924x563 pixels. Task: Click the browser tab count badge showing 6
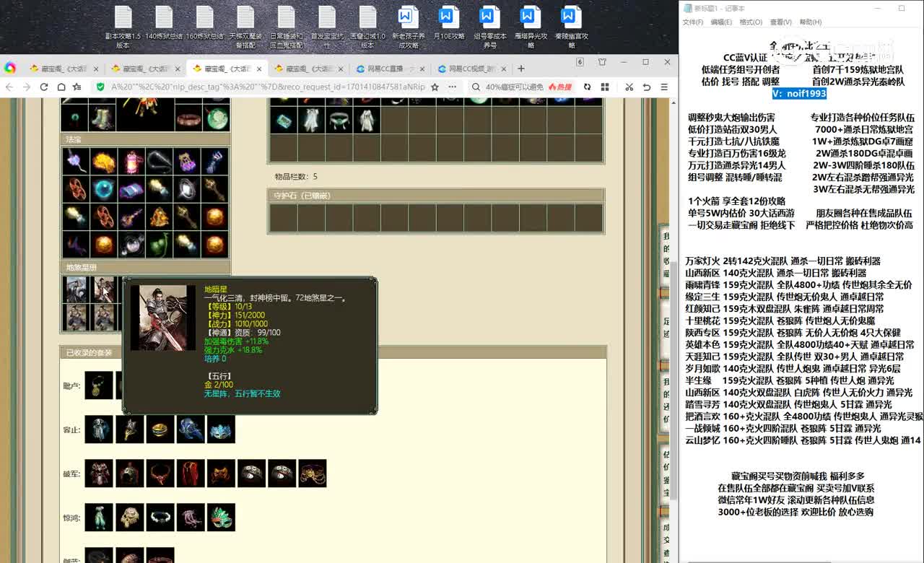click(x=580, y=62)
